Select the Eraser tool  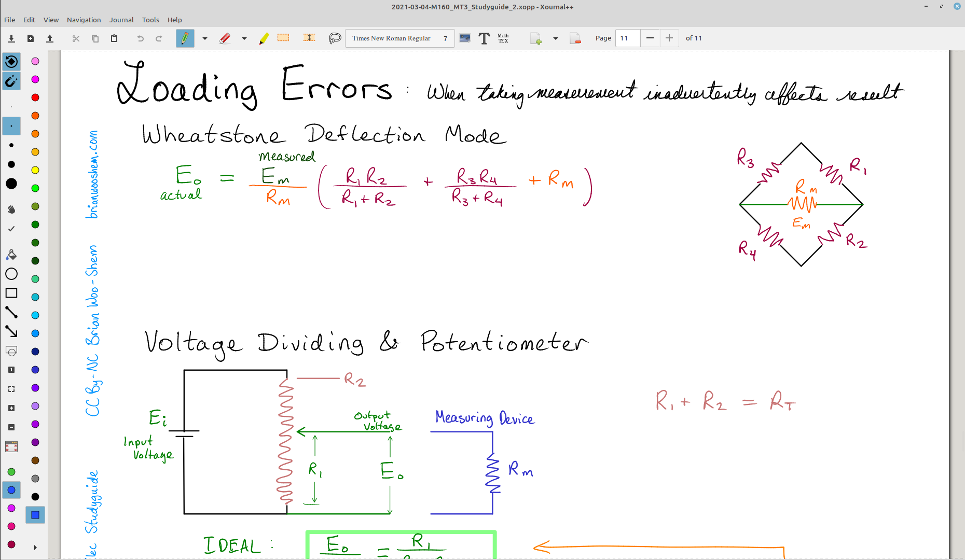click(225, 38)
